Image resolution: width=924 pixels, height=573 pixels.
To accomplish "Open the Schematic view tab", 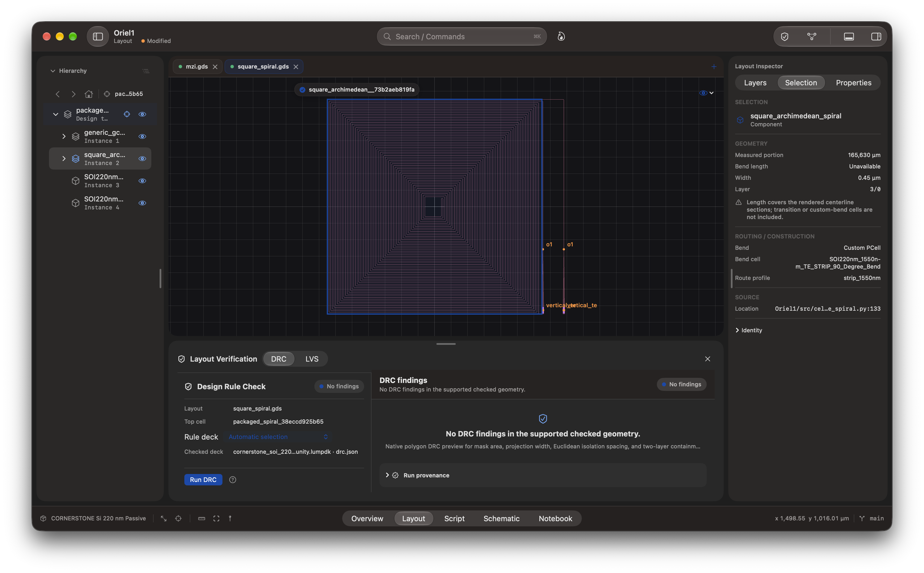I will pos(501,518).
